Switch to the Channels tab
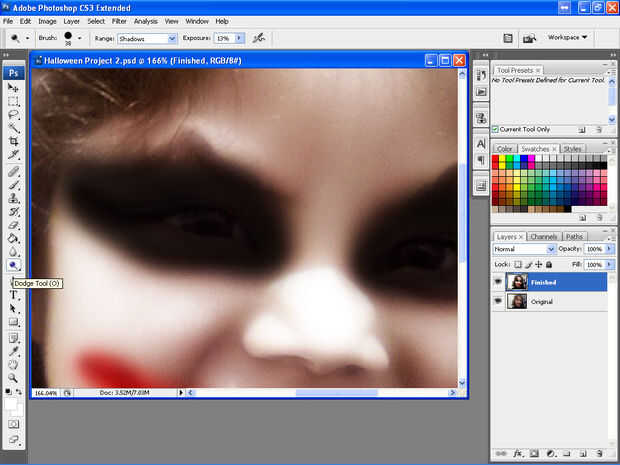The image size is (620, 465). (x=544, y=236)
